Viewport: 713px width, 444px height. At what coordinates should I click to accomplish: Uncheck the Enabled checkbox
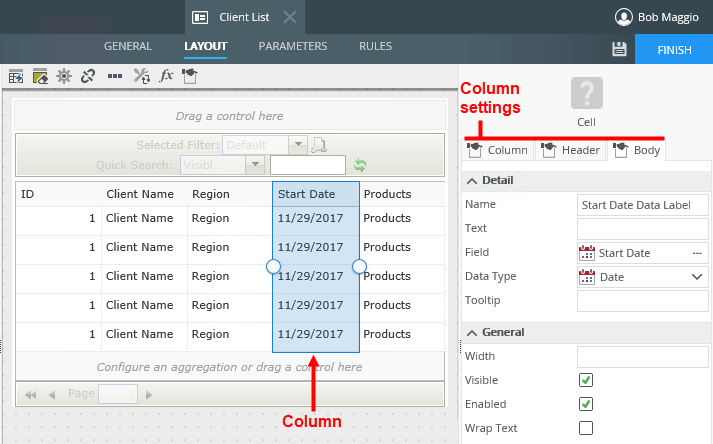pos(586,404)
